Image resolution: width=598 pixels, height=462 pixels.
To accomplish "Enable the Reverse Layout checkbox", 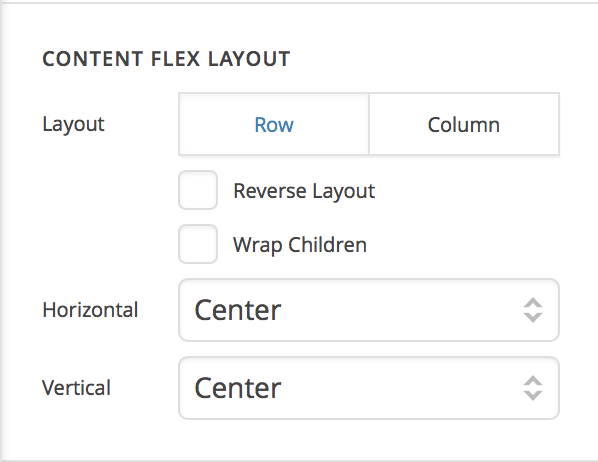I will coord(198,190).
